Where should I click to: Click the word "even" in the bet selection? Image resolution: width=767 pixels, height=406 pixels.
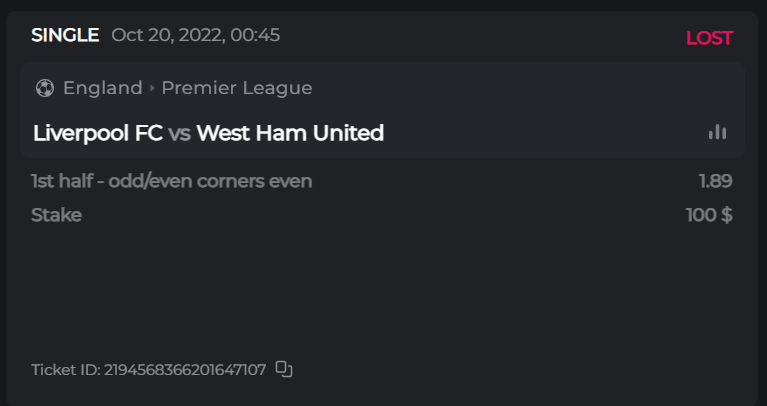pos(290,181)
